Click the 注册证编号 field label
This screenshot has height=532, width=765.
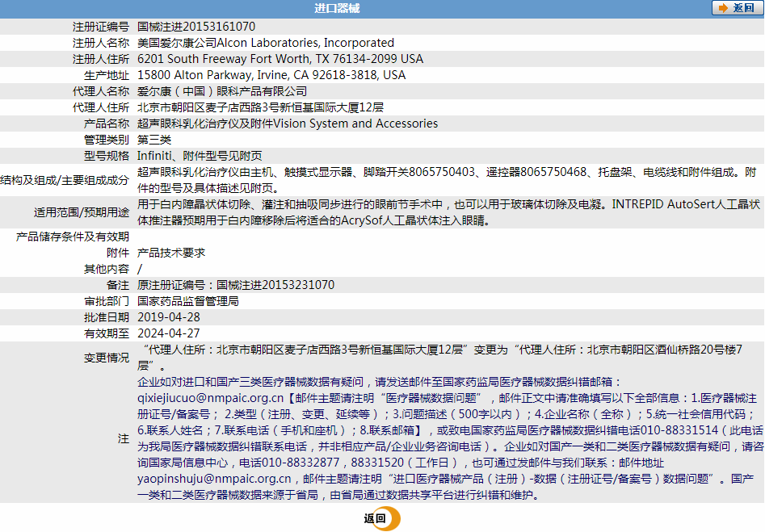coord(101,27)
